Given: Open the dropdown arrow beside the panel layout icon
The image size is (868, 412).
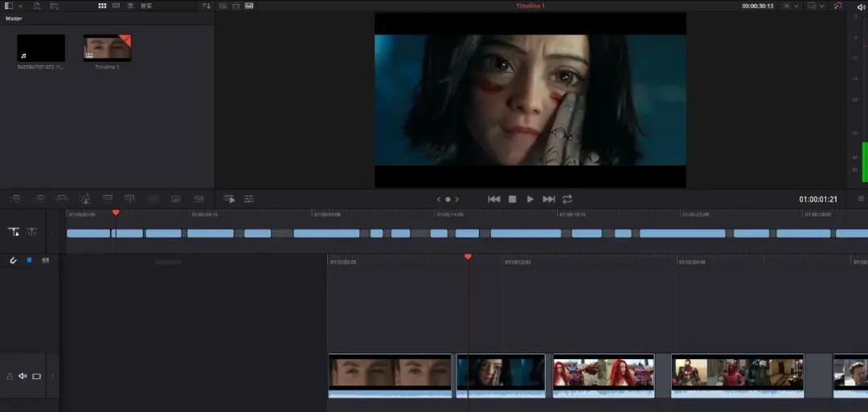Looking at the screenshot, I should pyautogui.click(x=20, y=6).
